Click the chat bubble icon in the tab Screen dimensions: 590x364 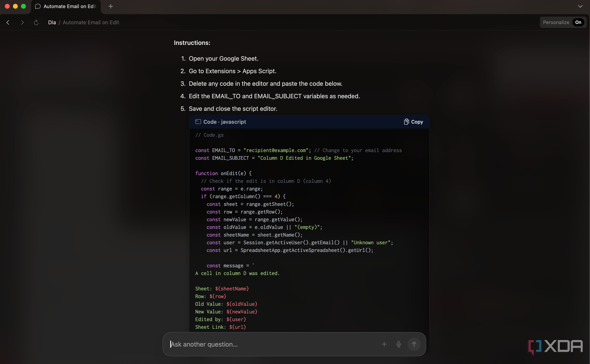point(38,6)
